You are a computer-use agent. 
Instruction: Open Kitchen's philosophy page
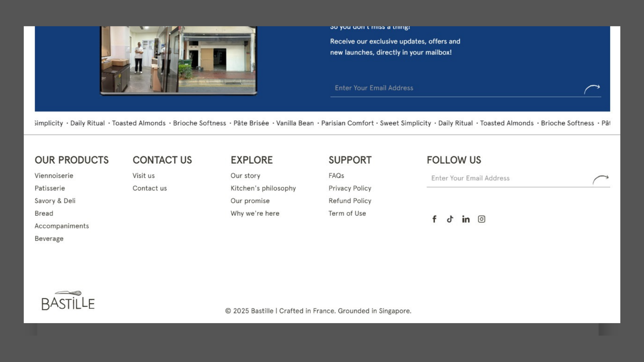(x=263, y=188)
